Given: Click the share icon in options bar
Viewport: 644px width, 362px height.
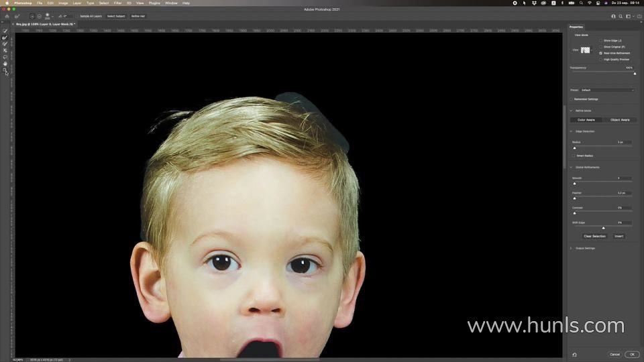Looking at the screenshot, I should (x=639, y=16).
